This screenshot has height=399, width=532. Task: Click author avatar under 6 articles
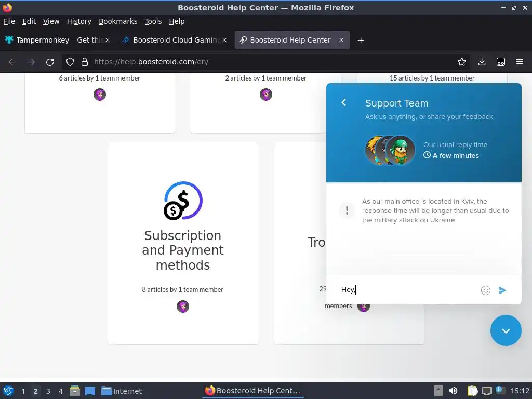(x=99, y=95)
